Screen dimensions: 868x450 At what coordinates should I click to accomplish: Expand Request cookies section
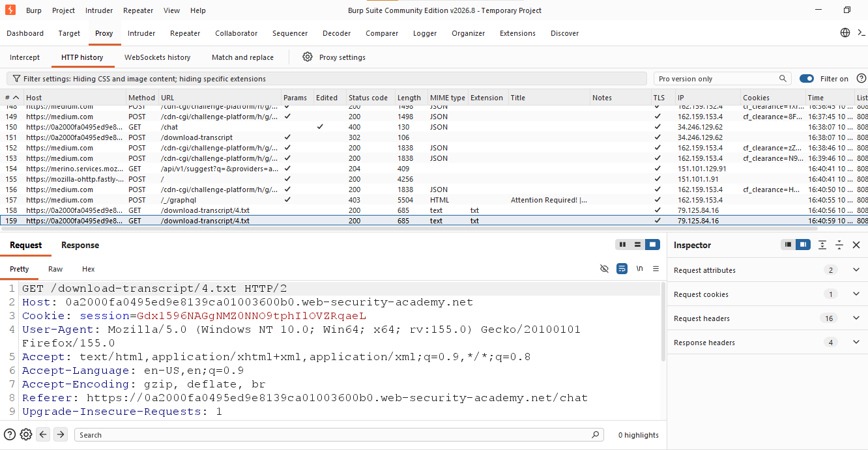click(x=856, y=294)
